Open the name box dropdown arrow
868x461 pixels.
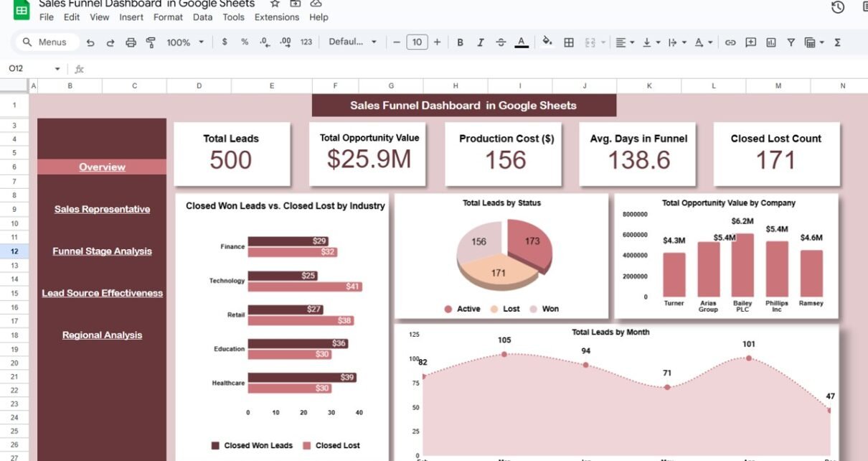coord(57,69)
